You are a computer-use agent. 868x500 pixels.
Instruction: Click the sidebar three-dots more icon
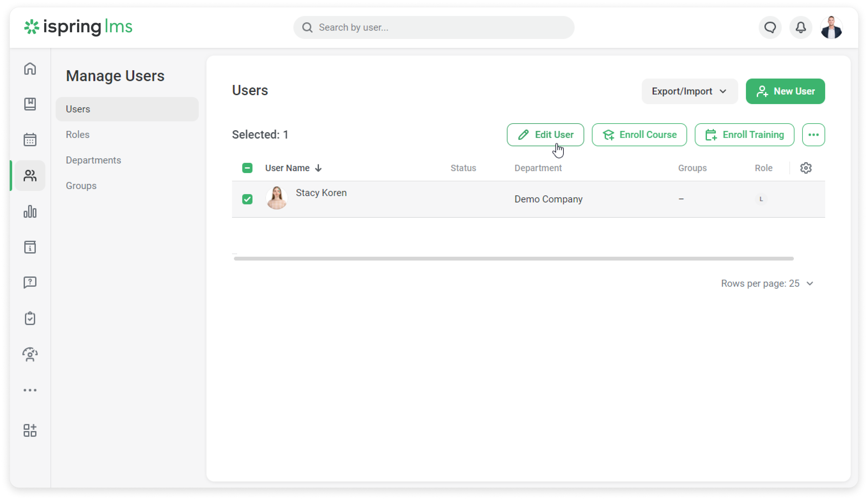tap(30, 390)
